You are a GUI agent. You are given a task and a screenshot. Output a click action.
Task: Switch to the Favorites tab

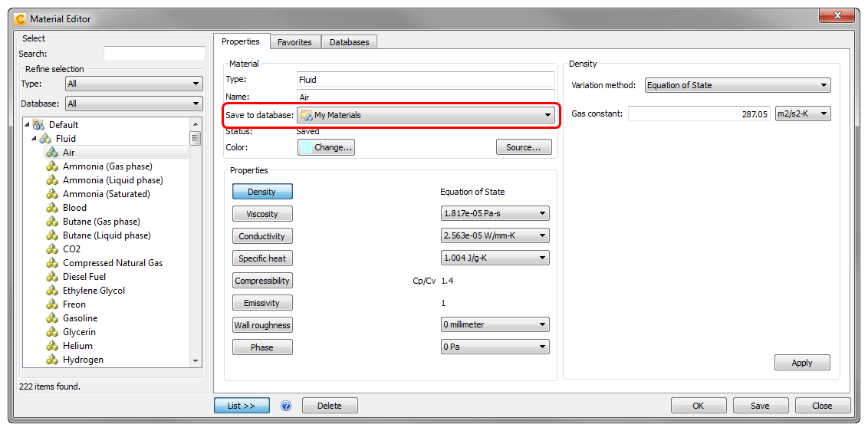pos(294,42)
